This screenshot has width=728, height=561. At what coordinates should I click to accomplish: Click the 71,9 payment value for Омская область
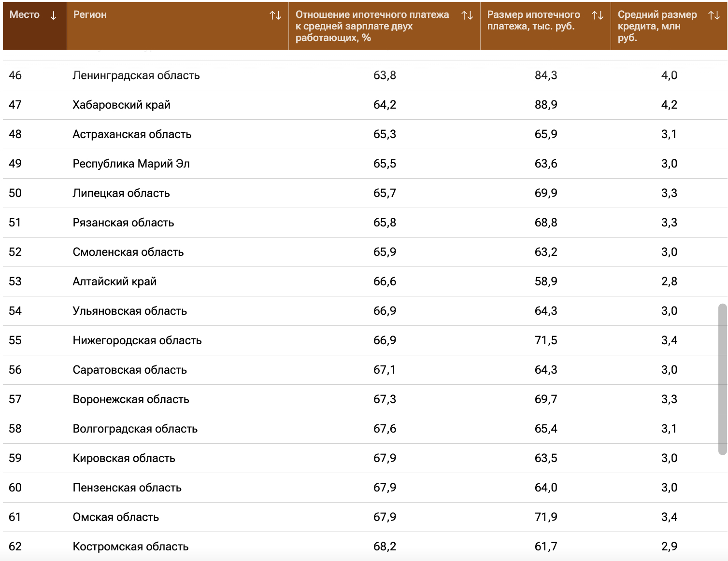pos(546,517)
